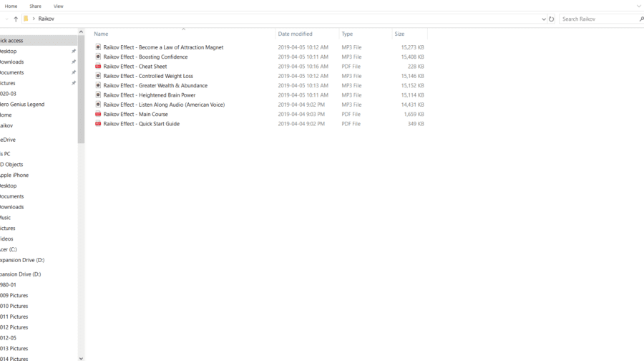
Task: Click Raikov in the address breadcrumb
Action: point(46,19)
